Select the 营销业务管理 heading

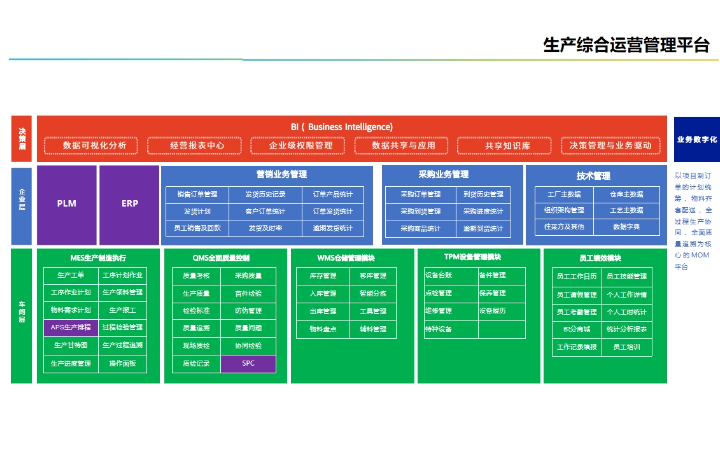point(266,174)
